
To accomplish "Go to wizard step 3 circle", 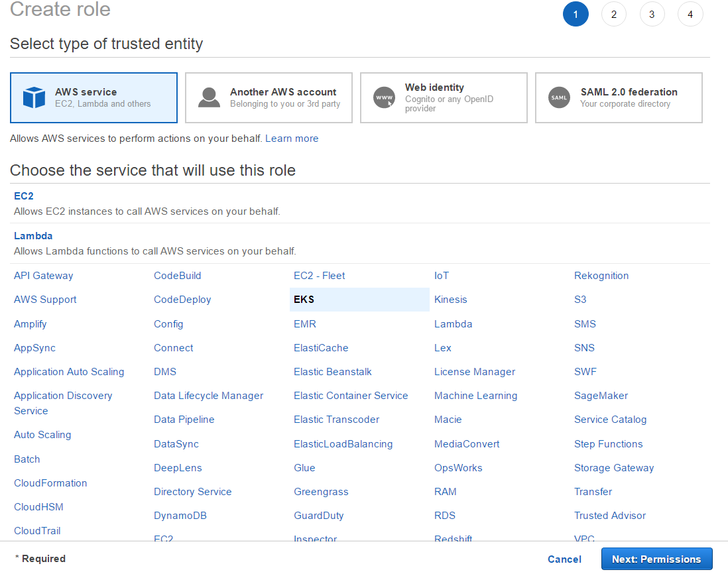I will (652, 15).
